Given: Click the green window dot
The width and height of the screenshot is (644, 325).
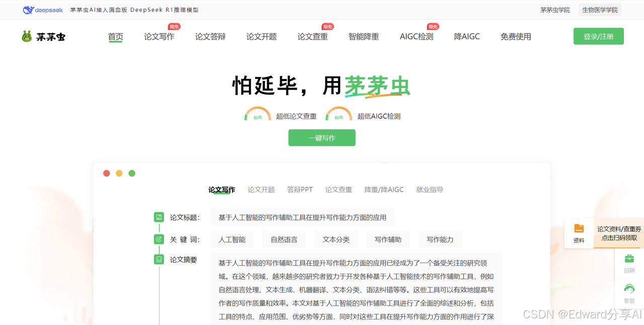Looking at the screenshot, I should [132, 173].
